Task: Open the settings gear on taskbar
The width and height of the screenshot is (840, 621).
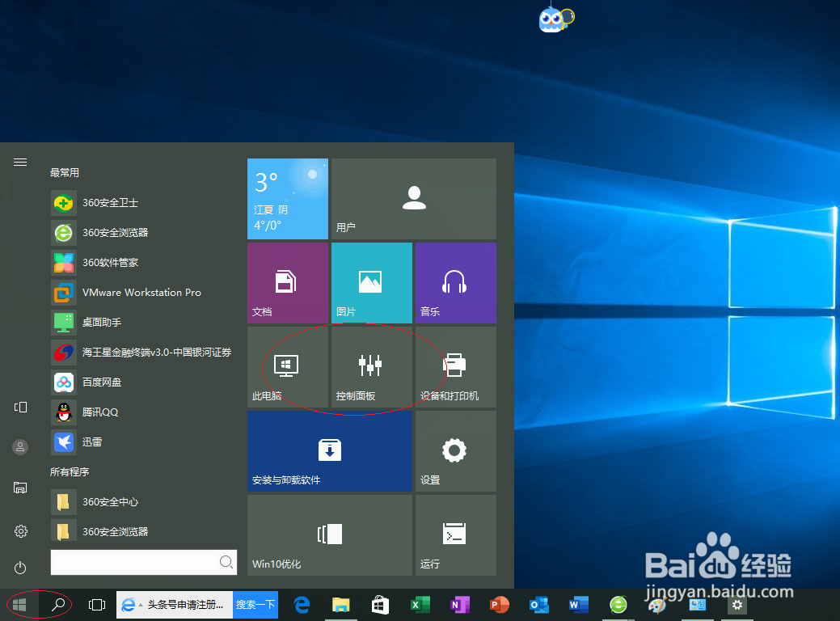Action: [x=737, y=605]
